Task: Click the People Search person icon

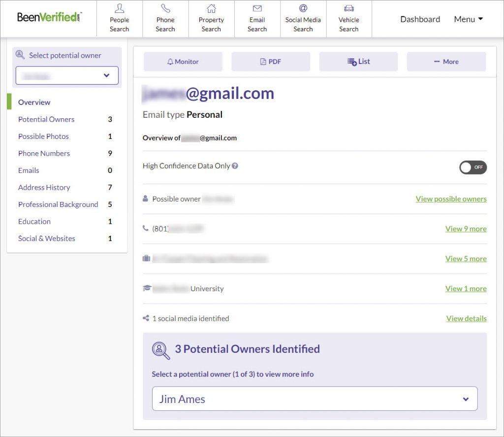Action: point(119,8)
